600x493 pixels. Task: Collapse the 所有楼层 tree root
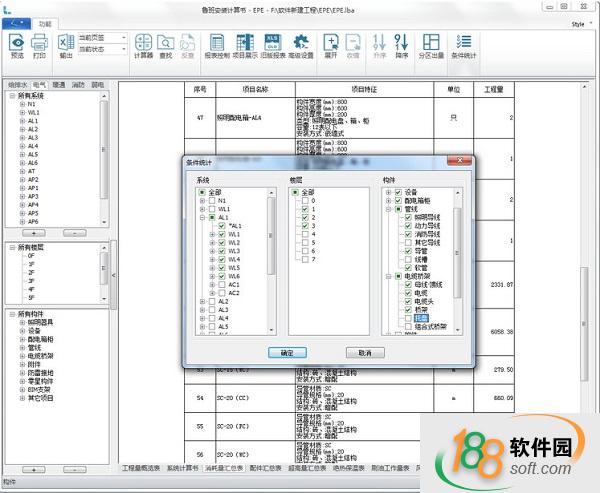[12, 248]
